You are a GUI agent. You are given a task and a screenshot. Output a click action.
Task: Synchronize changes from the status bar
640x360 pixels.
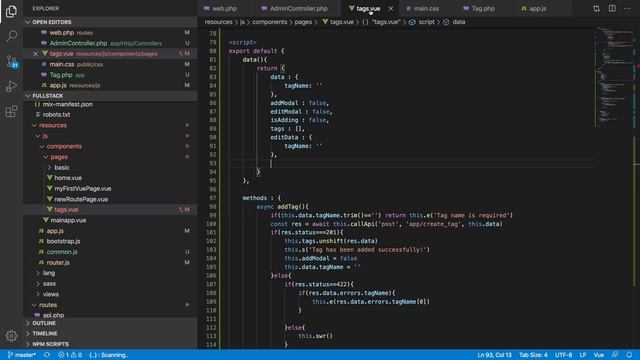(x=47, y=355)
